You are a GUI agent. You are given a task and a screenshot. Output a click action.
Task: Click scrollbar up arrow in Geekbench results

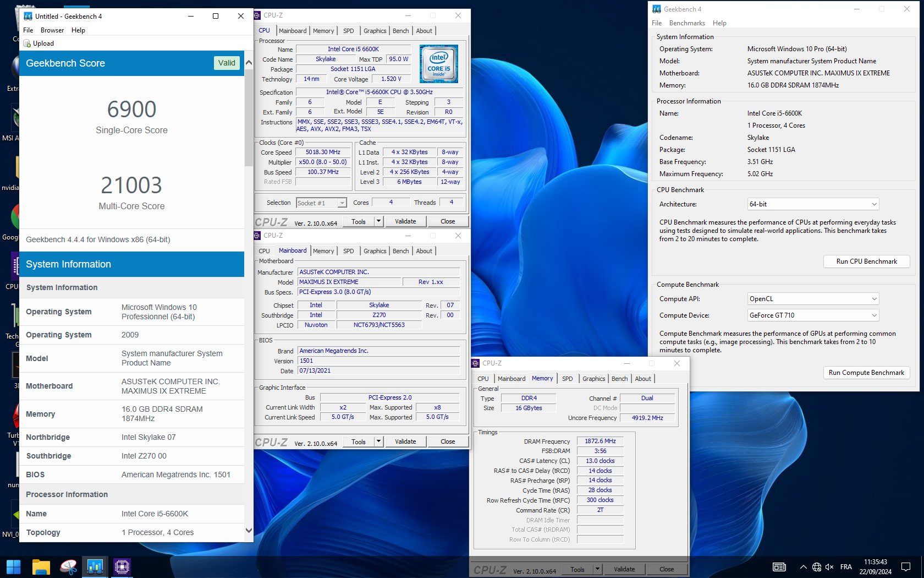pyautogui.click(x=249, y=63)
